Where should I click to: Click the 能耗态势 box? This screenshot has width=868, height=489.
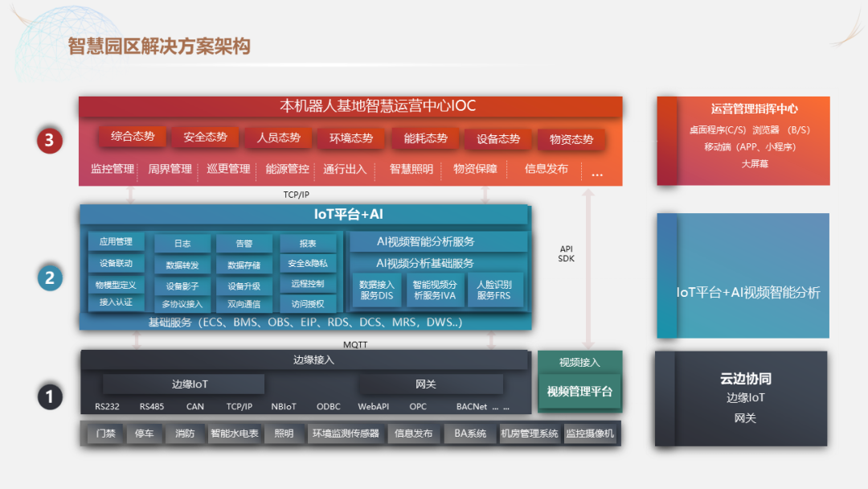pos(425,138)
